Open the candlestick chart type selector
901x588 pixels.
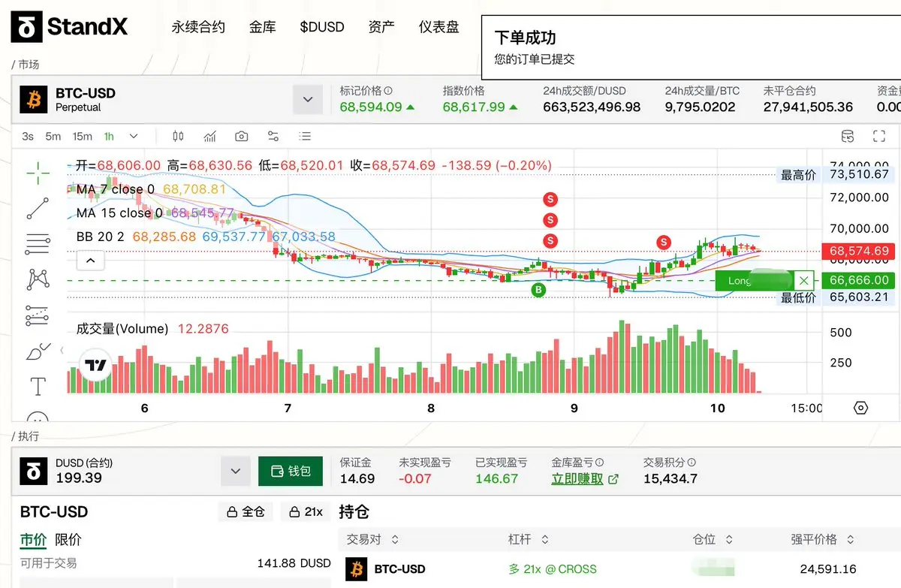click(x=178, y=136)
